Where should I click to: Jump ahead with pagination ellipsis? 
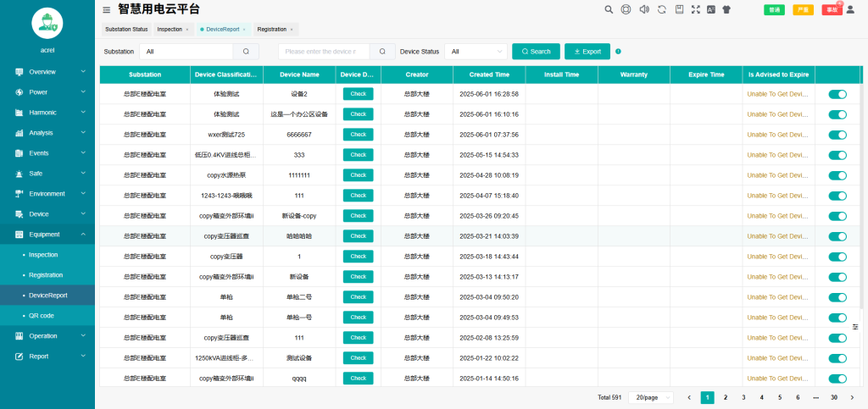(x=816, y=397)
